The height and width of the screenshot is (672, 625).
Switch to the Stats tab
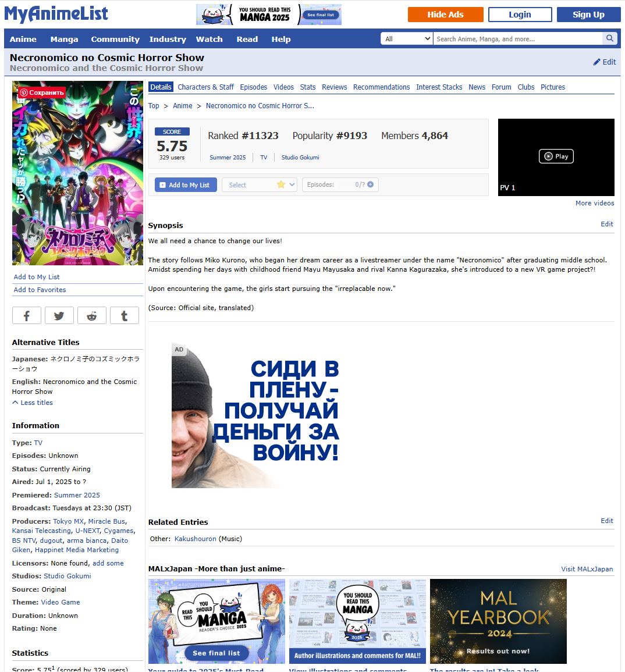308,87
